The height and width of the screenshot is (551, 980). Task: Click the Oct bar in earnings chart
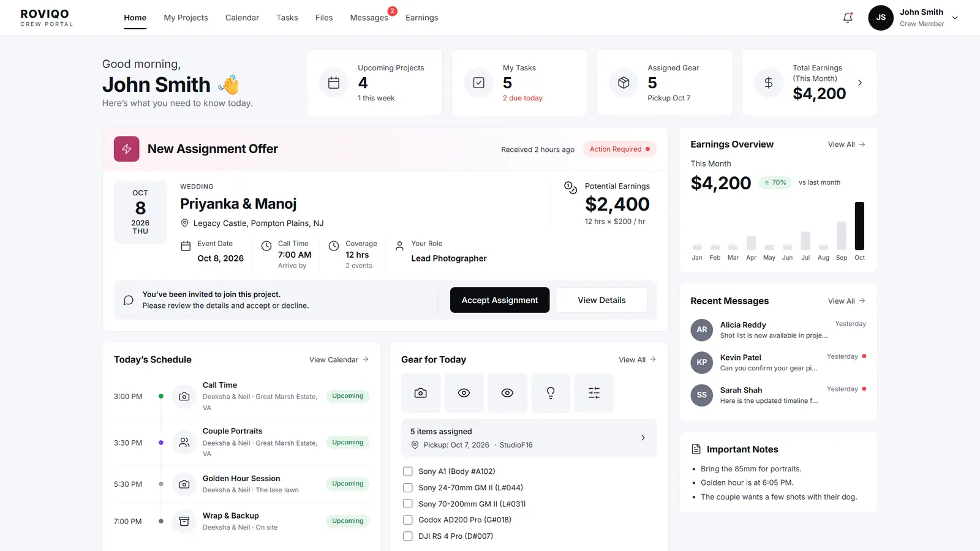tap(860, 226)
